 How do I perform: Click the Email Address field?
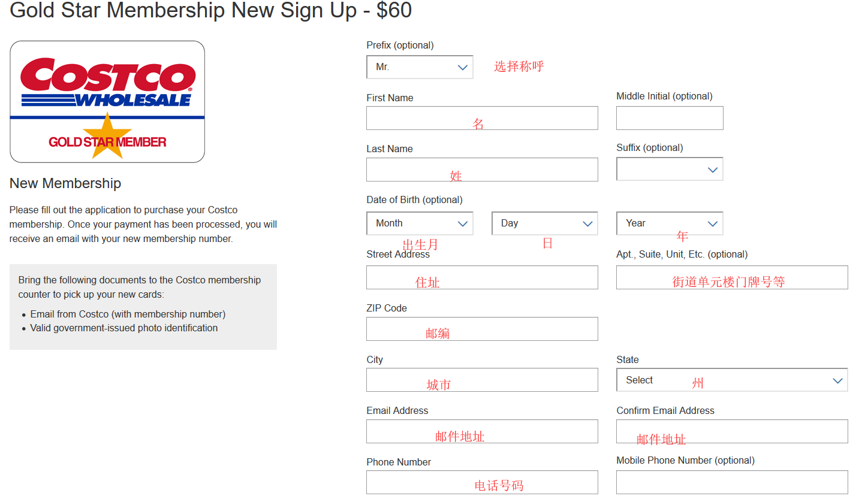click(482, 431)
